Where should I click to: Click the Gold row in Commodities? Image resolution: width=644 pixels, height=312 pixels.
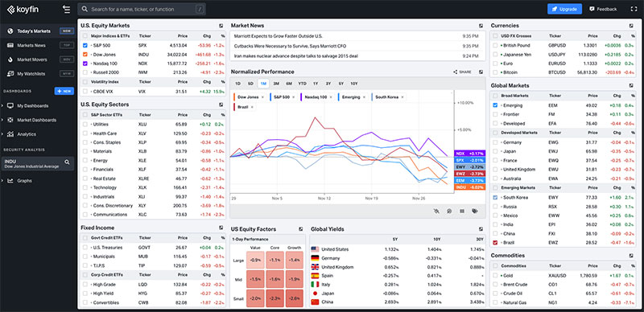pyautogui.click(x=563, y=276)
